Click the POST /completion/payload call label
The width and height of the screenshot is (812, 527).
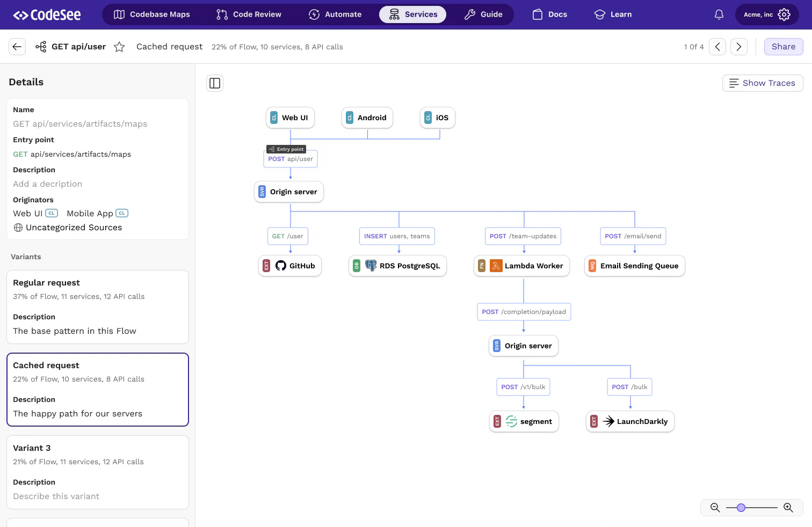tap(524, 312)
